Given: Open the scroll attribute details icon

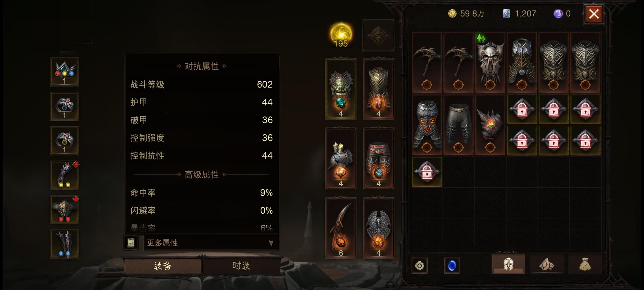Looking at the screenshot, I should (131, 243).
